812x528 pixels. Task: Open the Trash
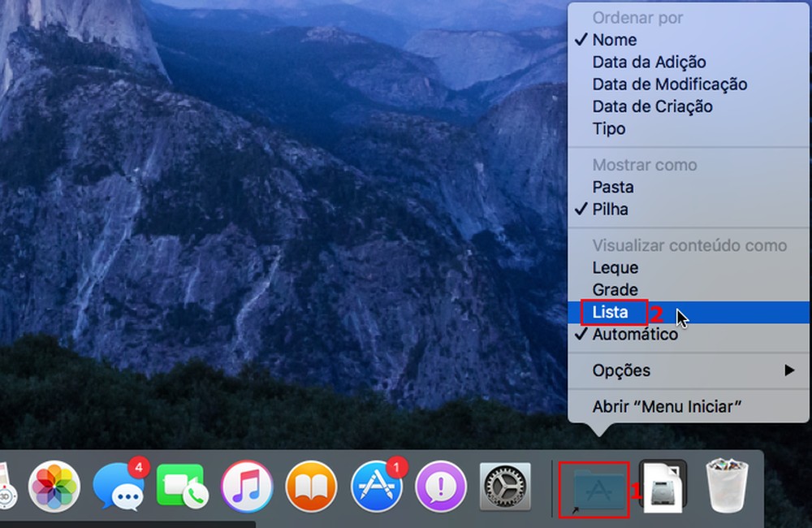click(728, 486)
